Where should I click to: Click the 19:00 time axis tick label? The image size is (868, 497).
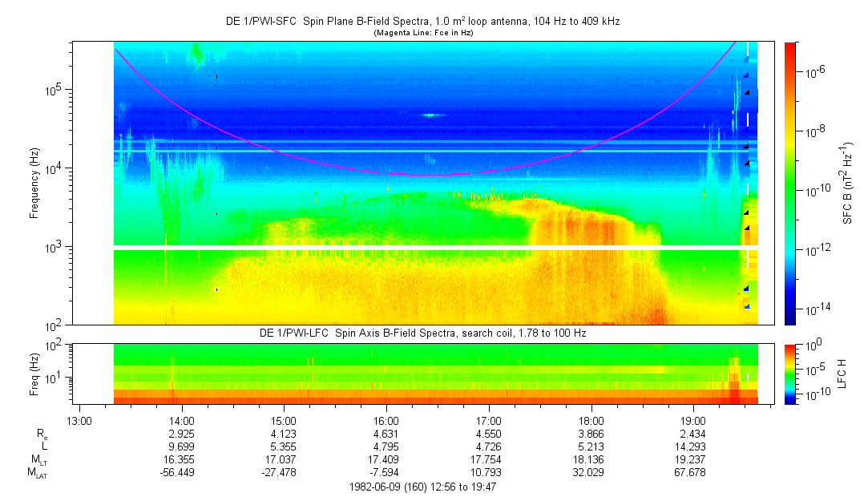coord(693,420)
